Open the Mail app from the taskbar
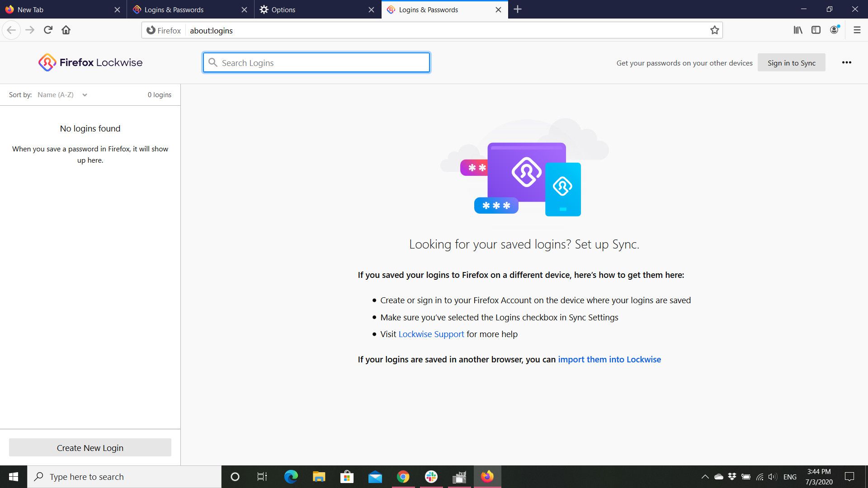 coord(375,477)
